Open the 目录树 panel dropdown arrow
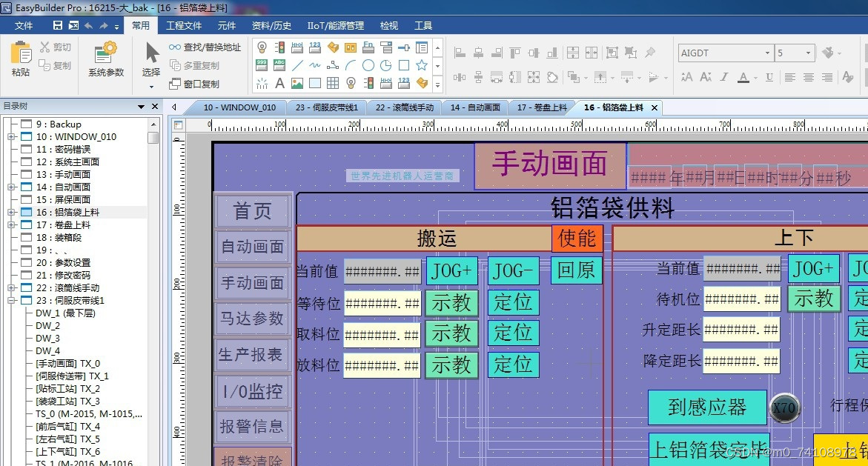 click(x=141, y=106)
